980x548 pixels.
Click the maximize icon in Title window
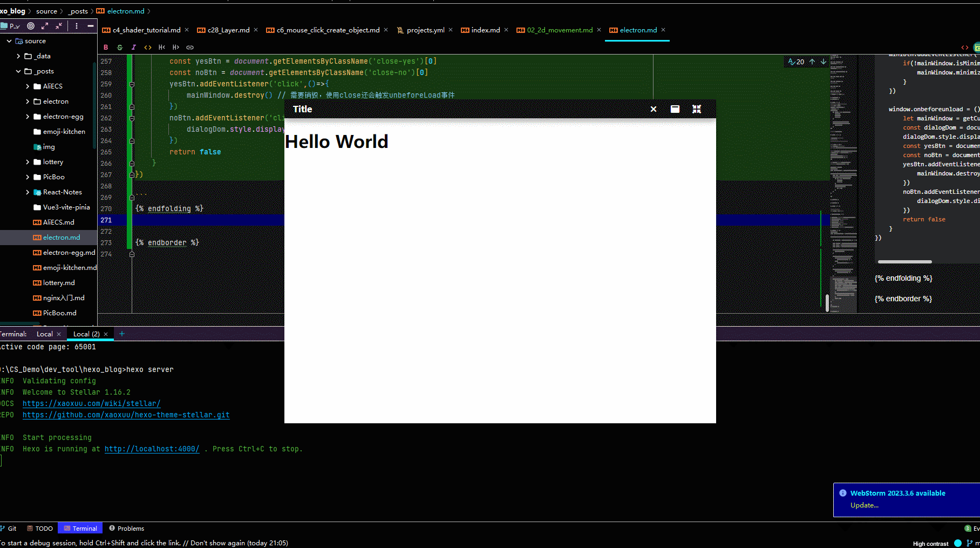[675, 109]
